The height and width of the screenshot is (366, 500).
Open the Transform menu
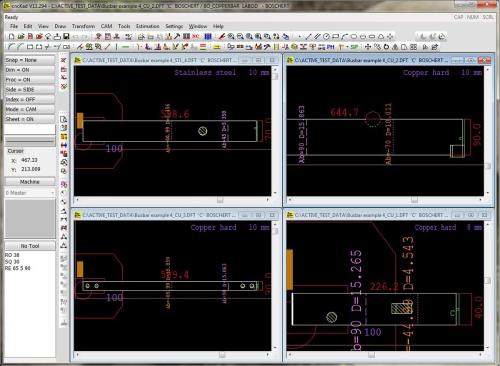[83, 26]
